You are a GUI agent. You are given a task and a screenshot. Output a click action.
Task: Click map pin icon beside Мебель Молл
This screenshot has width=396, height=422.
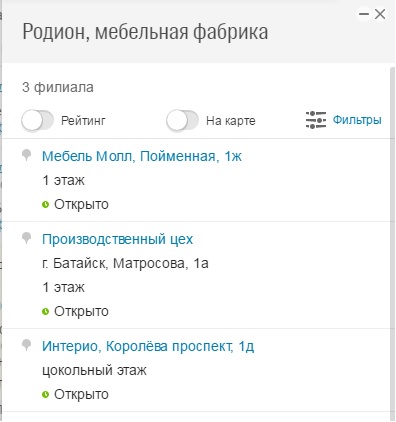tap(27, 155)
